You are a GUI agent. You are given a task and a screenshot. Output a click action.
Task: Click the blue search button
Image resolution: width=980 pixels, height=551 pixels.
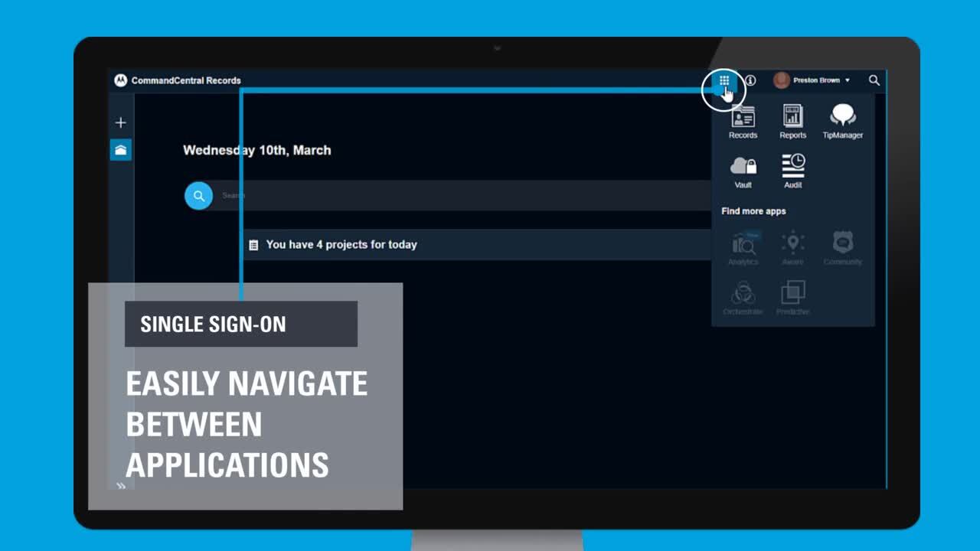point(198,196)
